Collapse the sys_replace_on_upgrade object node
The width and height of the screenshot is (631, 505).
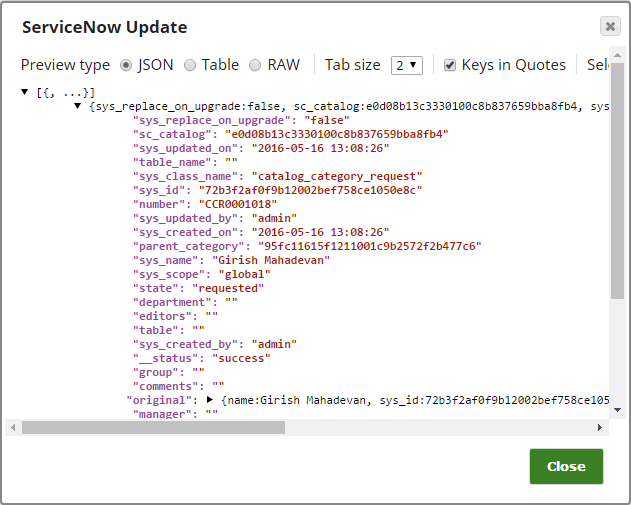(x=78, y=106)
